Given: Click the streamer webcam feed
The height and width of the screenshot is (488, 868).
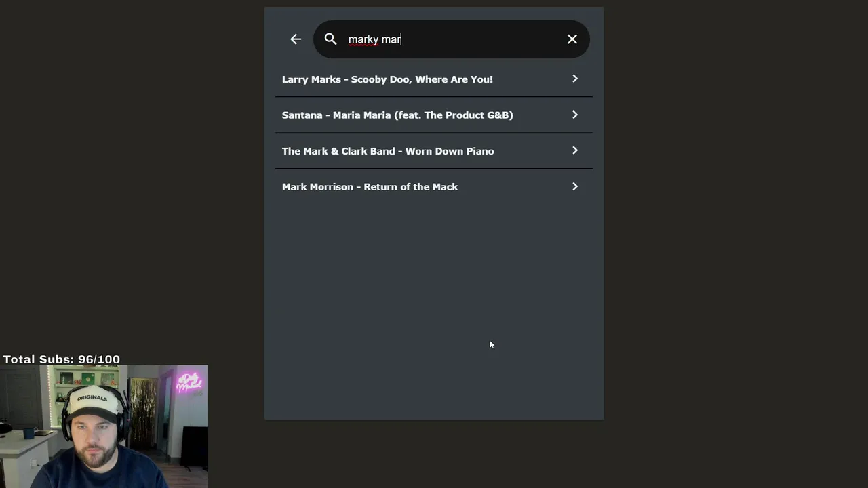Looking at the screenshot, I should [x=104, y=426].
